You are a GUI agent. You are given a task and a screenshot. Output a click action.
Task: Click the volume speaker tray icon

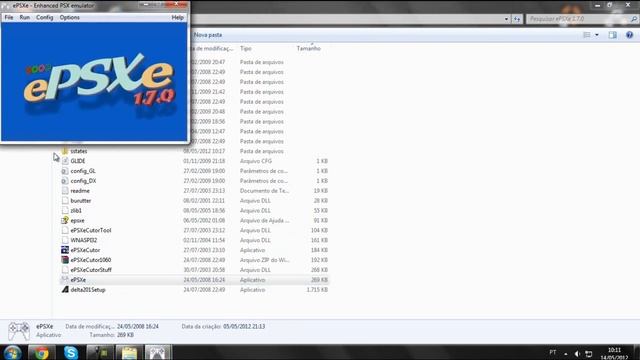pos(577,353)
